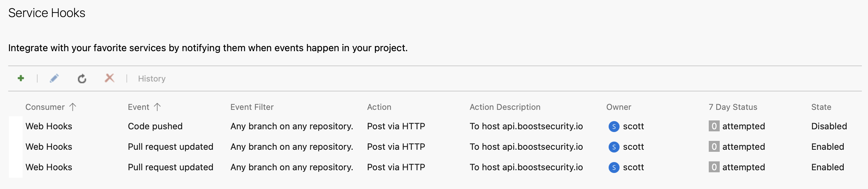Click the Disabled state of the Code pushed hook
This screenshot has width=868, height=189.
click(829, 126)
